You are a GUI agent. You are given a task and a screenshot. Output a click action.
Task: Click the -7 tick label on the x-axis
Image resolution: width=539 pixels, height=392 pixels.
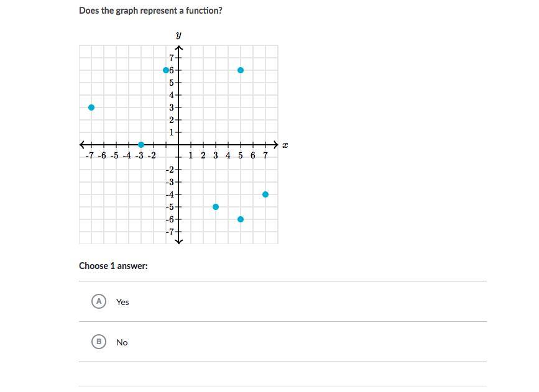tap(90, 155)
